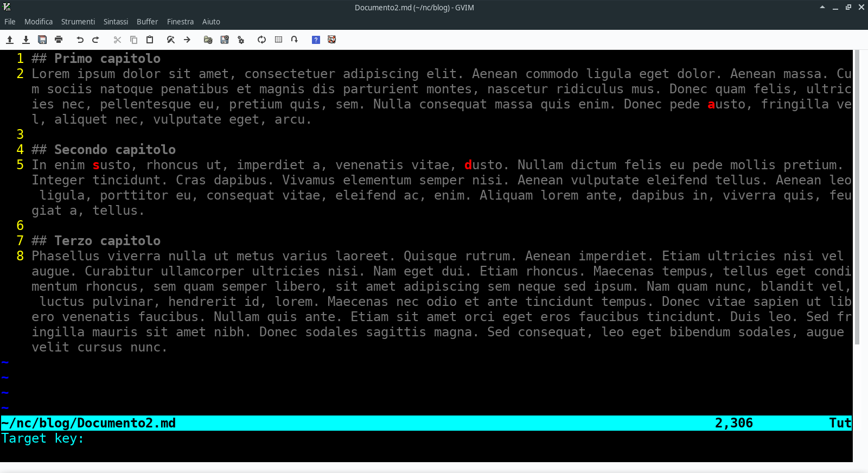Viewport: 868px width, 473px height.
Task: Open the Modifica menu
Action: click(39, 22)
